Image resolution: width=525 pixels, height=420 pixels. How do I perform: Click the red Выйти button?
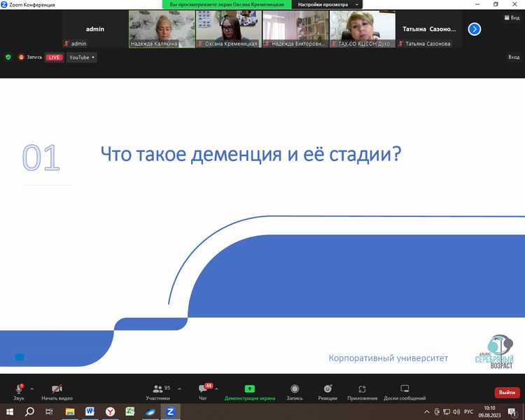coord(507,393)
